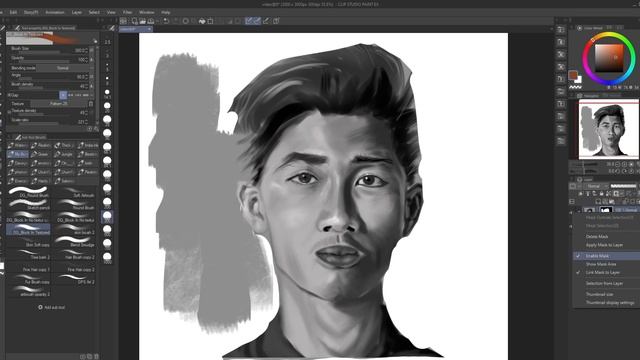The image size is (640, 360).
Task: Click the New file icon in the command bar
Action: tap(134, 21)
